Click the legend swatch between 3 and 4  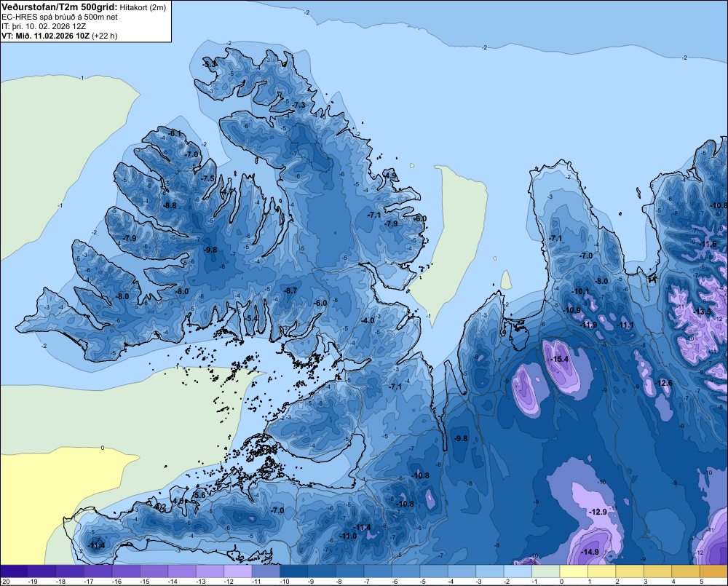tap(658, 571)
